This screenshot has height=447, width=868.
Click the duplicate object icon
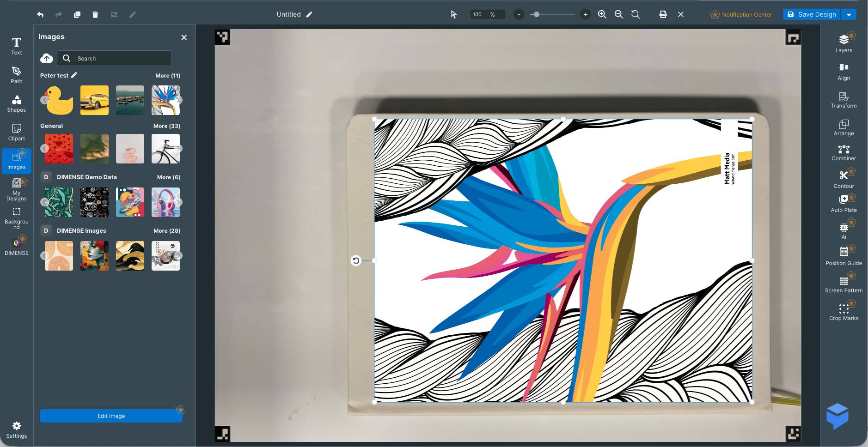(77, 15)
